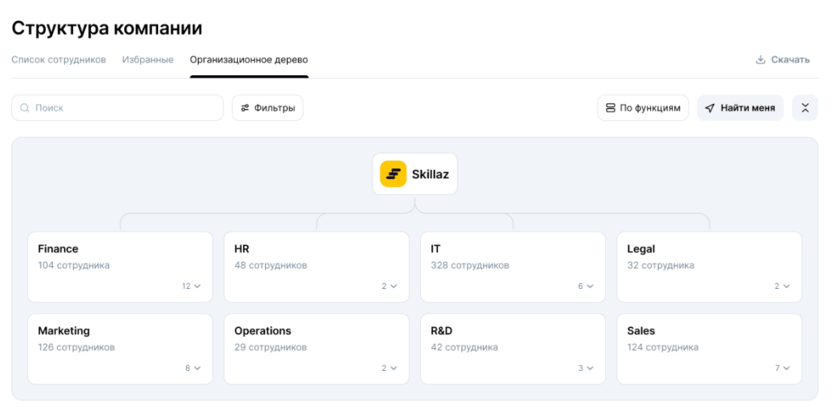840x407 pixels.
Task: Click the rows icon in По функциям
Action: pos(610,108)
